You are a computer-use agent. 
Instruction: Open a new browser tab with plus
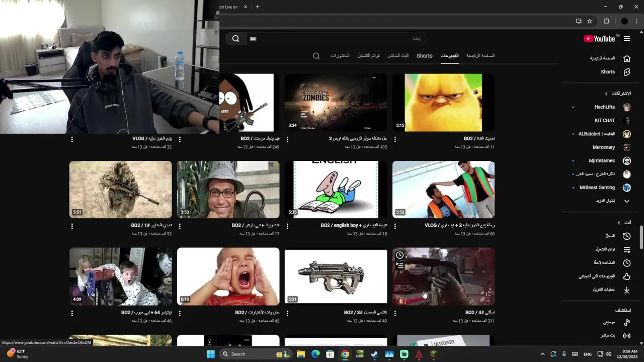pyautogui.click(x=257, y=7)
